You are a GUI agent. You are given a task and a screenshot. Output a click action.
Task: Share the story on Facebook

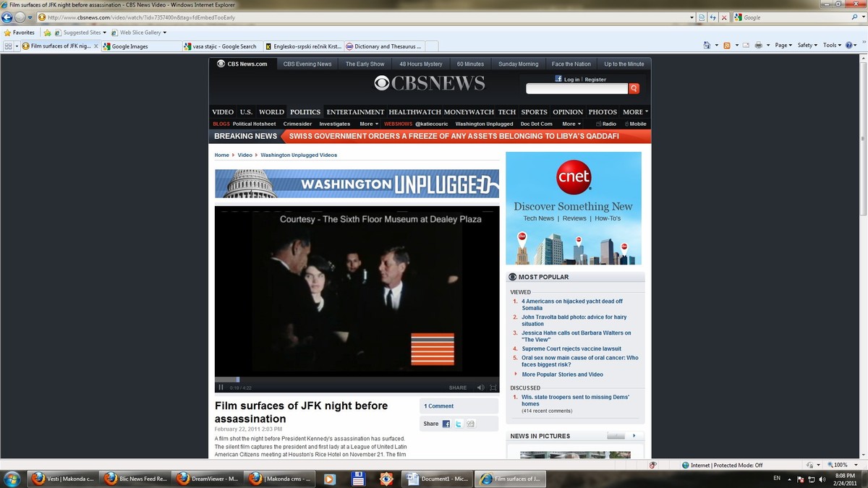coord(446,424)
